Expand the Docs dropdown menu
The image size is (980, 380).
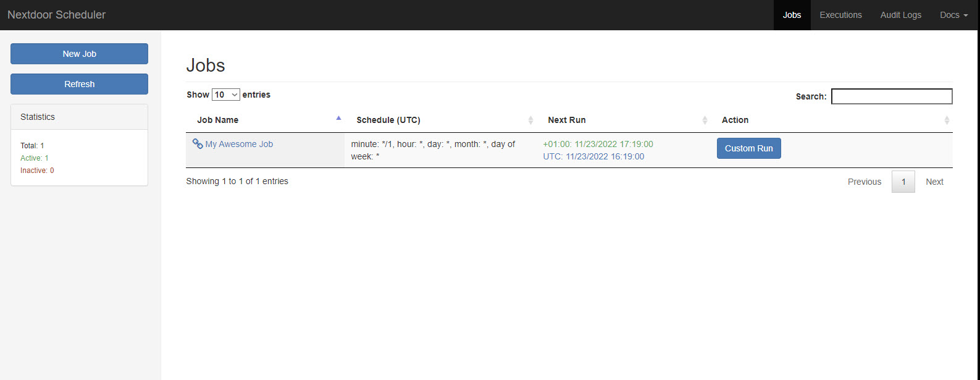tap(953, 15)
